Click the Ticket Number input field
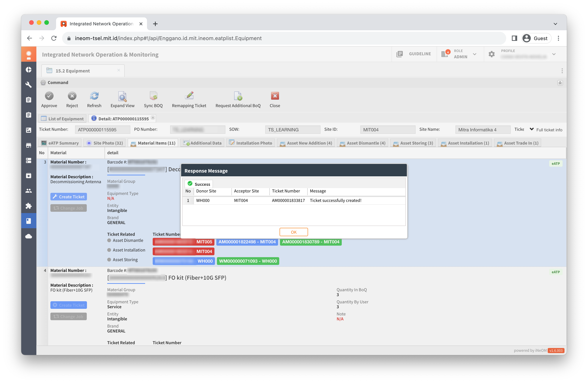588x383 pixels. pyautogui.click(x=102, y=130)
